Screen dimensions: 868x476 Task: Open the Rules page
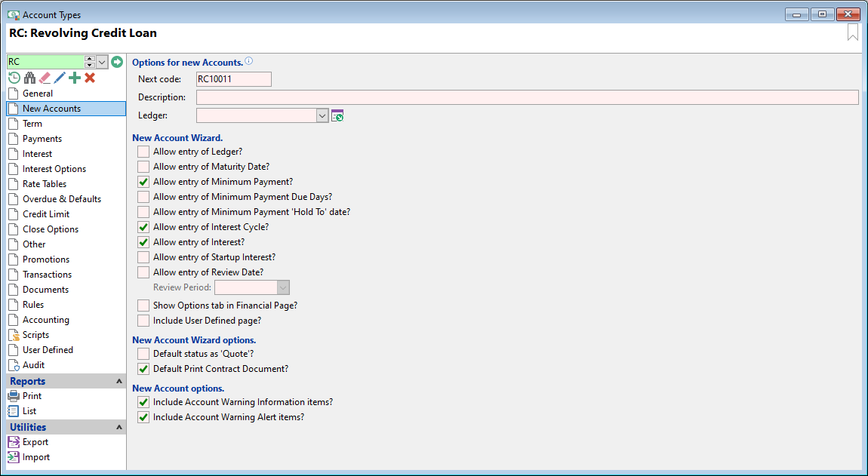click(33, 305)
